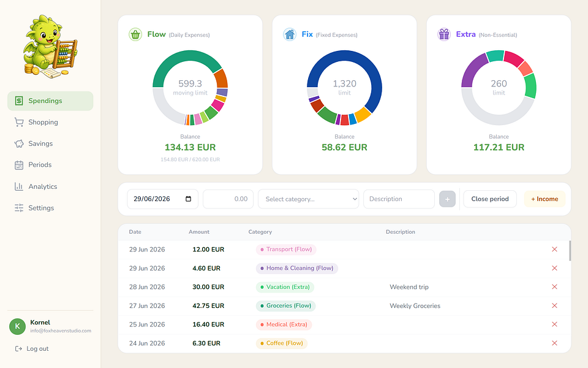Image resolution: width=588 pixels, height=368 pixels.
Task: Delete the Transport (Flow) 12.00 EUR entry
Action: [554, 250]
